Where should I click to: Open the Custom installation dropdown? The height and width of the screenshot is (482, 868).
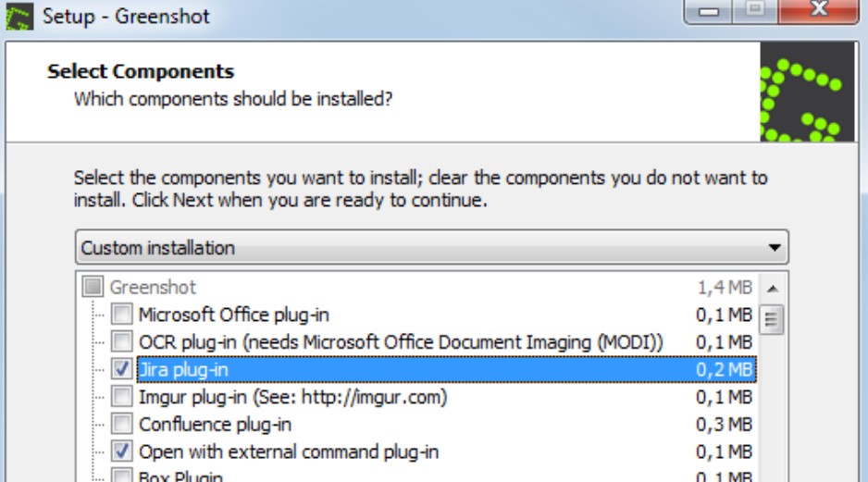[431, 248]
